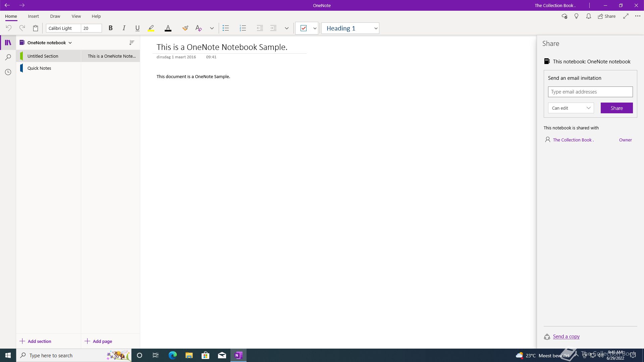Click the Calibri Light font name box
This screenshot has height=362, width=644.
click(63, 28)
